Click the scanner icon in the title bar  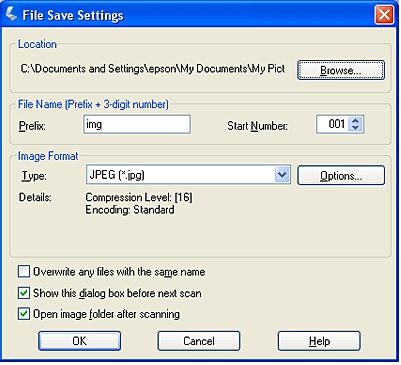tap(11, 15)
